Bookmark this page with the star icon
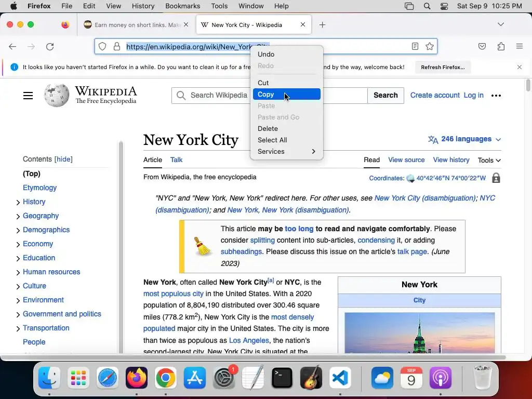Image resolution: width=532 pixels, height=399 pixels. point(430,46)
